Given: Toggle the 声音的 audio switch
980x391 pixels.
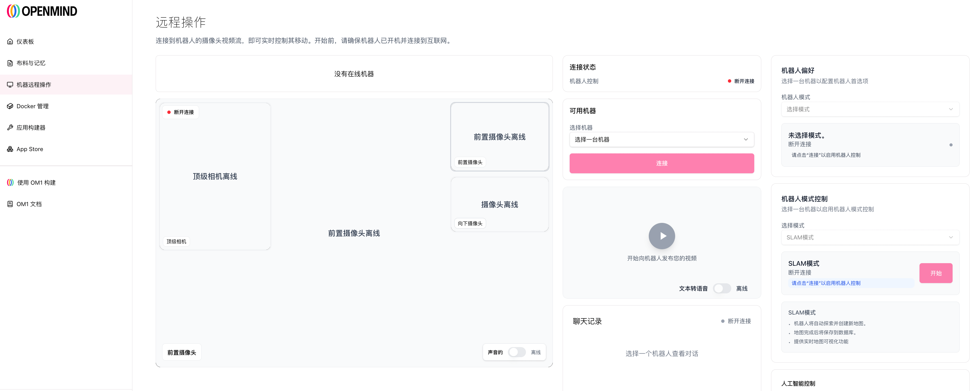Looking at the screenshot, I should point(517,352).
